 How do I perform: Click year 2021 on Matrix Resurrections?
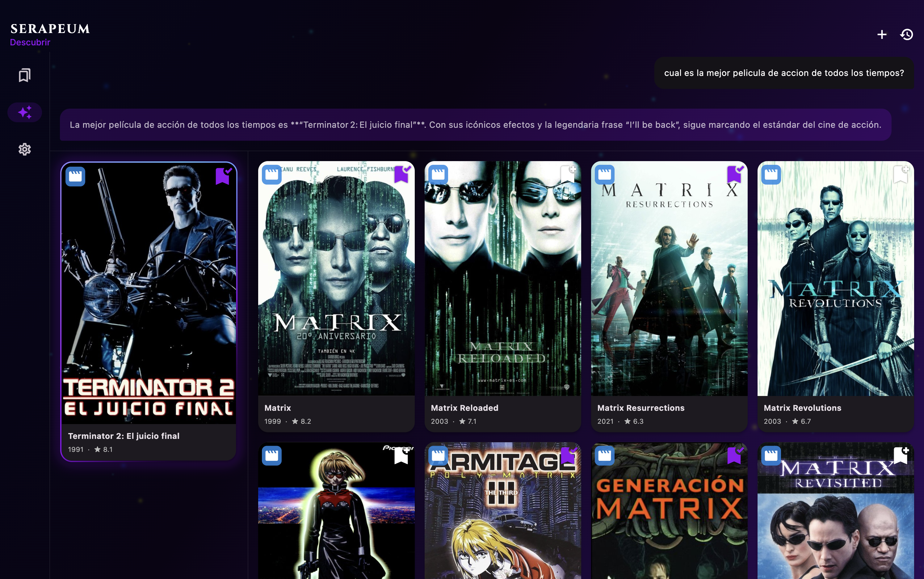click(605, 421)
